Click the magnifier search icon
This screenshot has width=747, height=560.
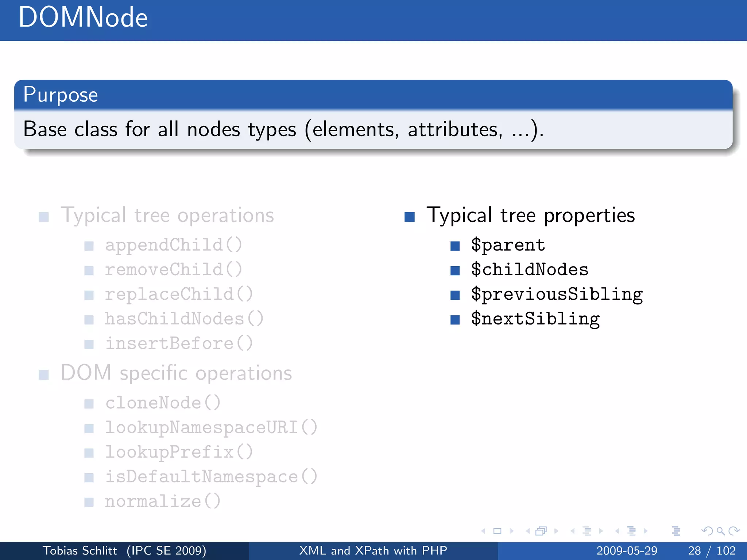coord(720,531)
